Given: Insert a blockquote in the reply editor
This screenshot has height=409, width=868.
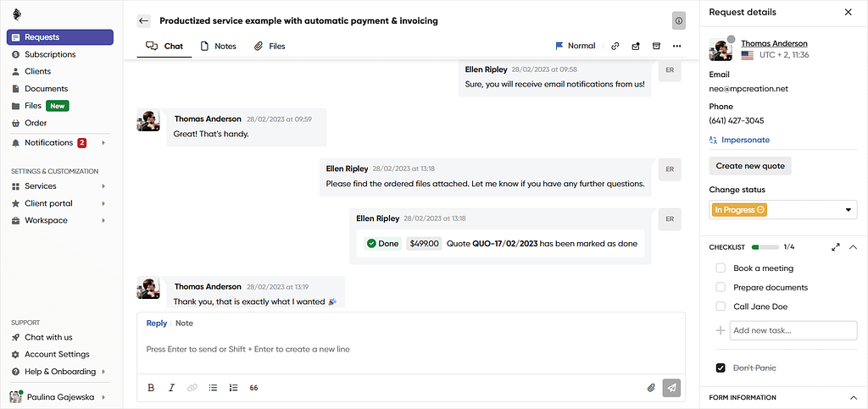Looking at the screenshot, I should pos(253,388).
